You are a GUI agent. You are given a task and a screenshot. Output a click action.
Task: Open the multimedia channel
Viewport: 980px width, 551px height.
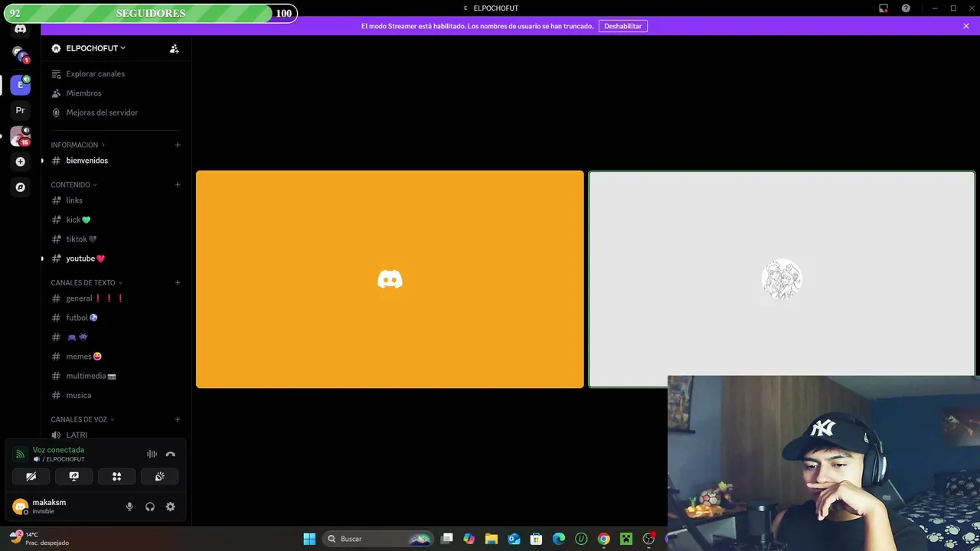coord(115,376)
